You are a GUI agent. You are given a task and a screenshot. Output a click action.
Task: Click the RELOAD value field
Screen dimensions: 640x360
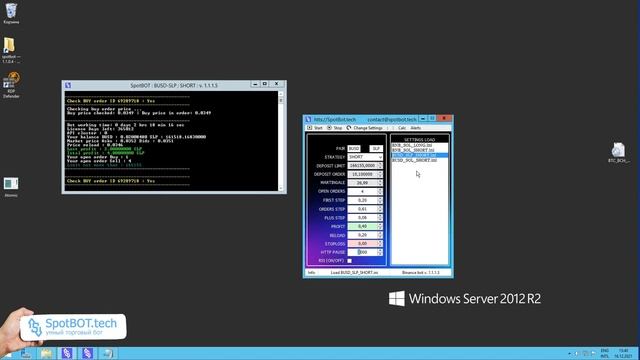362,235
